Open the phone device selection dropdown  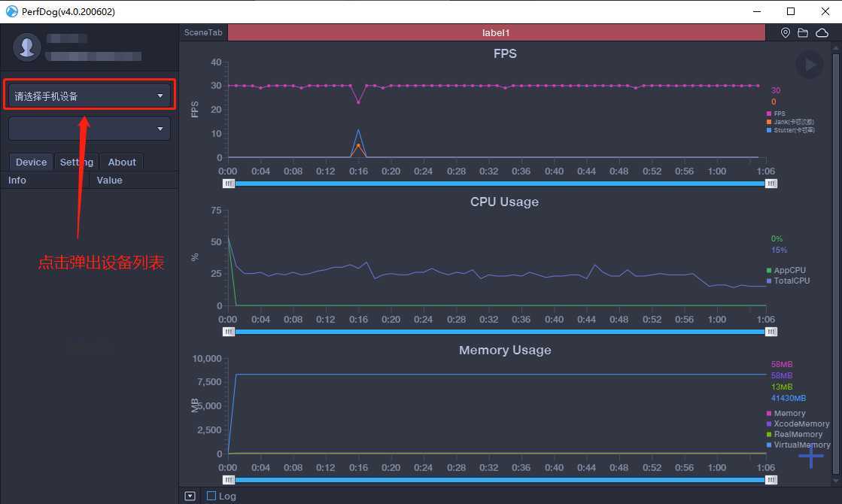coord(89,96)
